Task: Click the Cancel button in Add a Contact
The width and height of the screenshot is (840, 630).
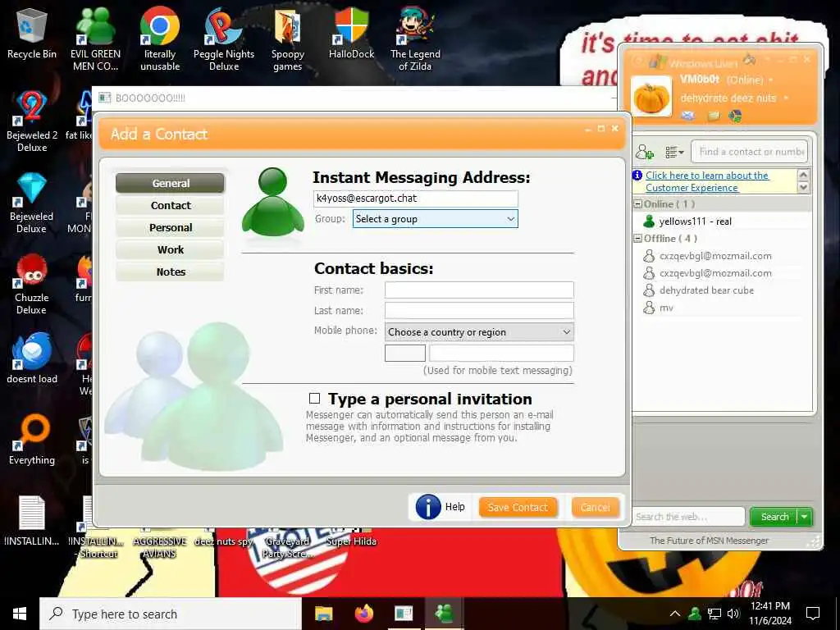Action: point(596,507)
